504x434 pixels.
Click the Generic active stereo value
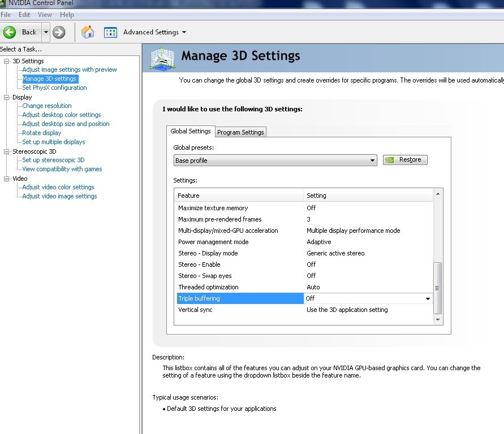(x=335, y=253)
